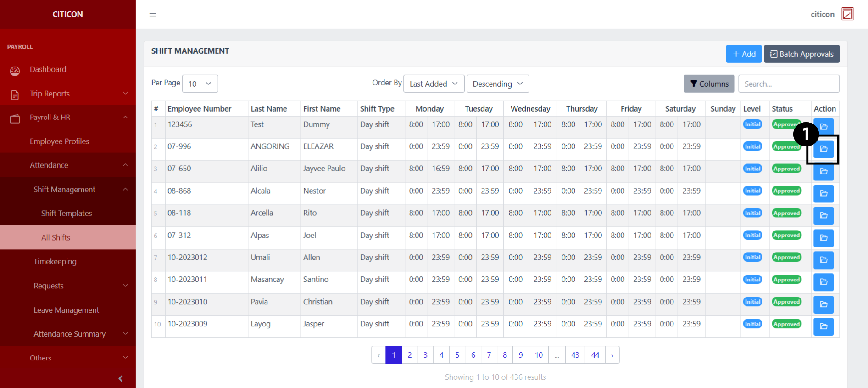The width and height of the screenshot is (868, 388).
Task: Focus the Search input field
Action: click(788, 84)
